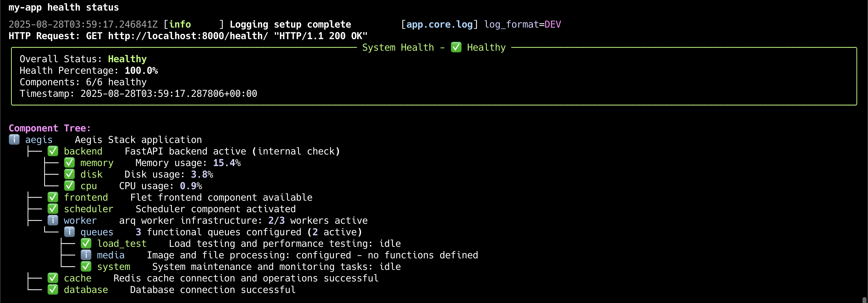This screenshot has height=303, width=868.
Task: Click the tree branch before scheduler
Action: 35,209
